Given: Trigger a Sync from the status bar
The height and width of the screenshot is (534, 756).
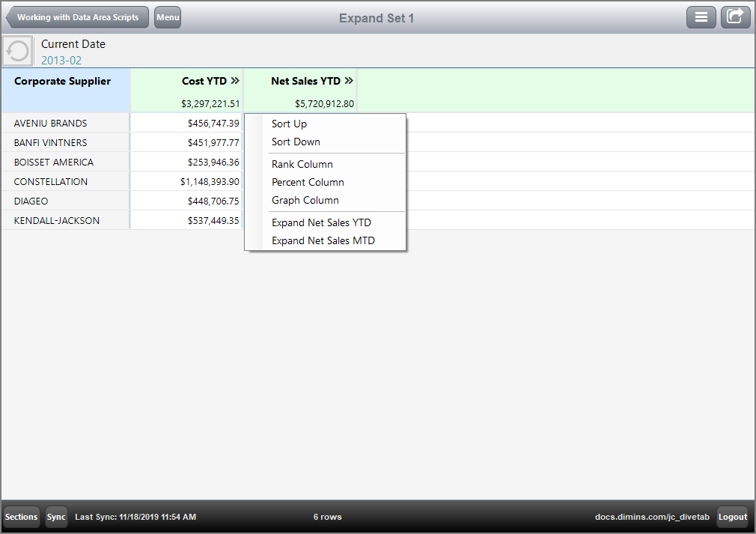Looking at the screenshot, I should pos(56,517).
